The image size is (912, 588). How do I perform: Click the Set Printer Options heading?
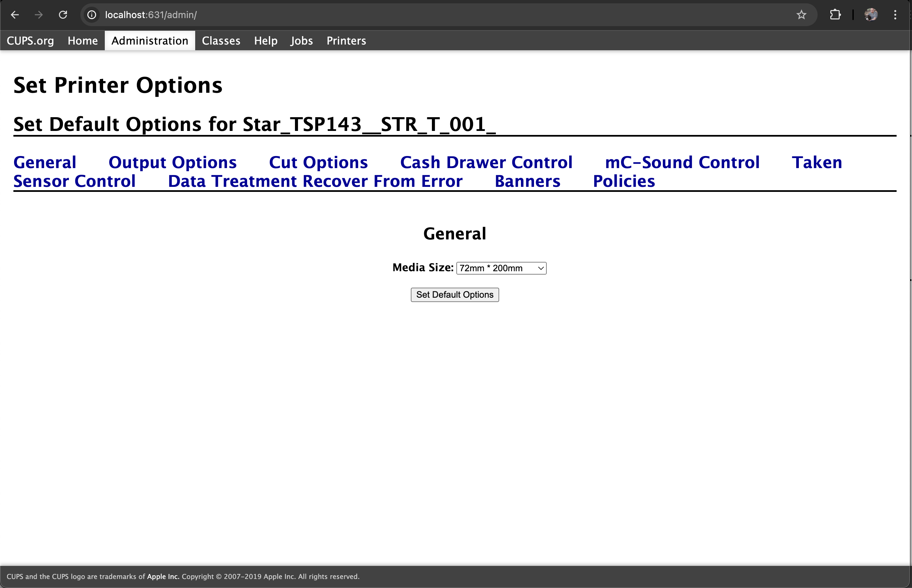pyautogui.click(x=118, y=85)
